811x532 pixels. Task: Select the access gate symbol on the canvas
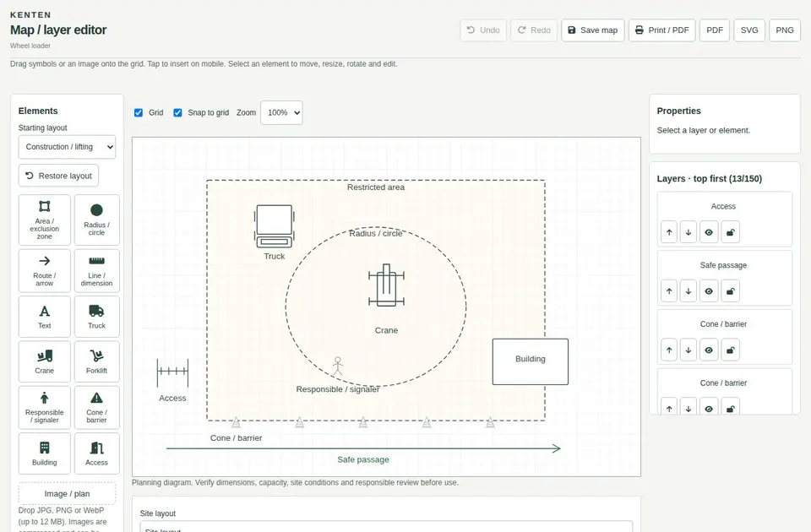172,372
